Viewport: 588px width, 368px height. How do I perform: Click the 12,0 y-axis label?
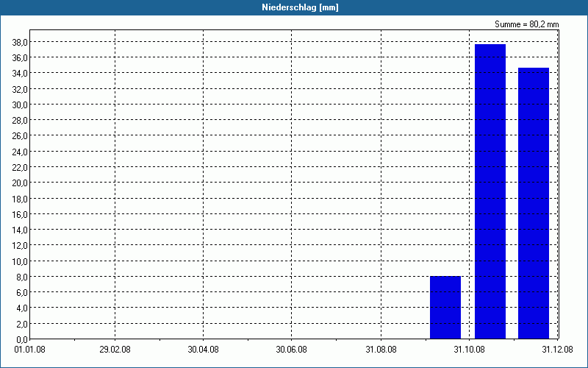click(x=20, y=246)
